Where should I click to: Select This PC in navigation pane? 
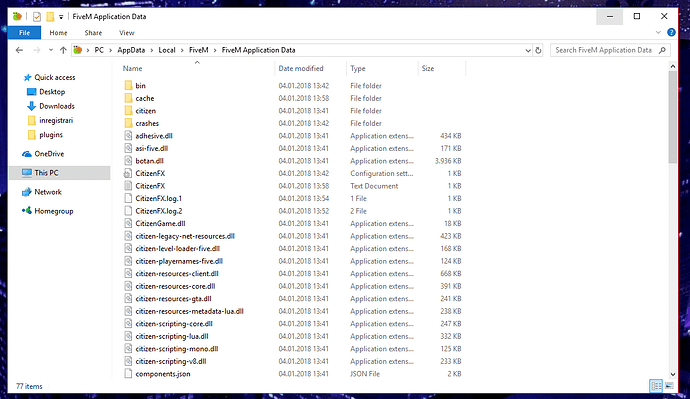tap(60, 173)
